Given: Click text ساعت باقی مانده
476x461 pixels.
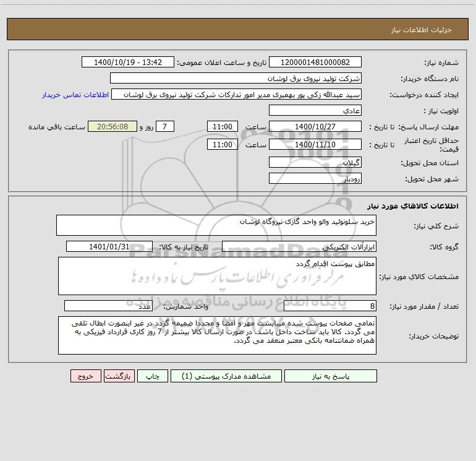Looking at the screenshot, I should point(57,127).
